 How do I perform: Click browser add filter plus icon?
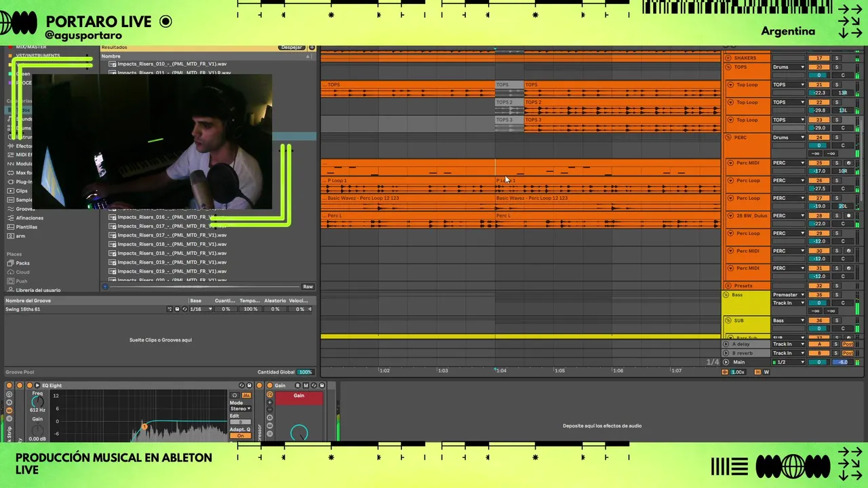312,47
